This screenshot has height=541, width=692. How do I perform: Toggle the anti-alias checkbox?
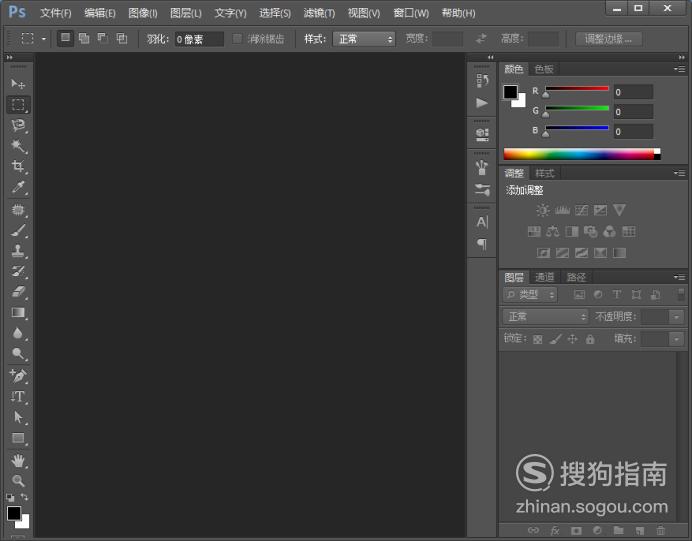click(x=237, y=39)
